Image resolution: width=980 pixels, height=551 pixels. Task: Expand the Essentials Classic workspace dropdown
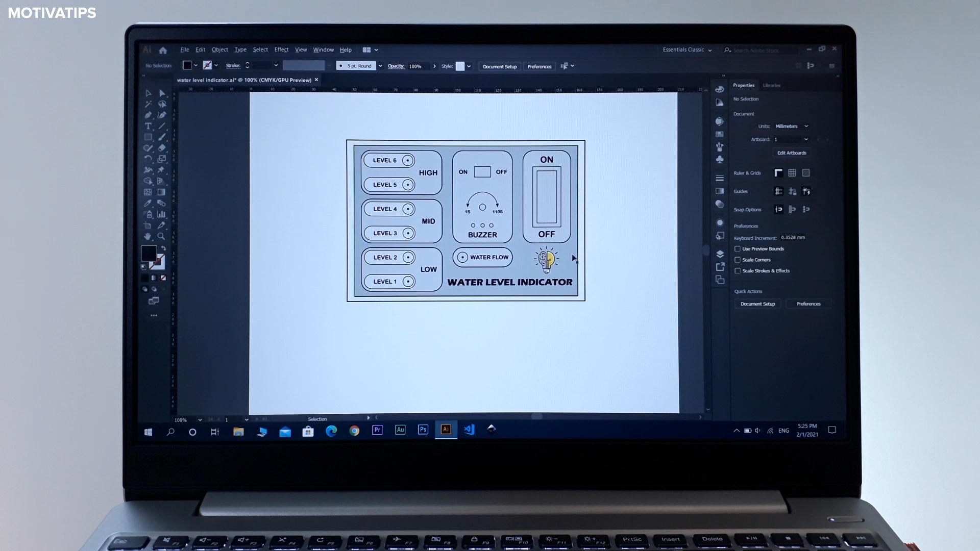point(687,50)
